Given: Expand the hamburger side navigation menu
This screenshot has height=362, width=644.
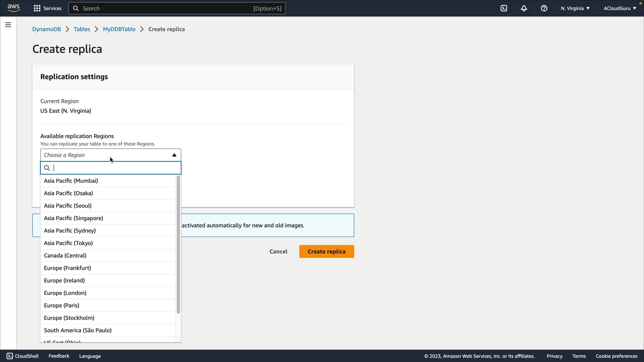Looking at the screenshot, I should [8, 25].
